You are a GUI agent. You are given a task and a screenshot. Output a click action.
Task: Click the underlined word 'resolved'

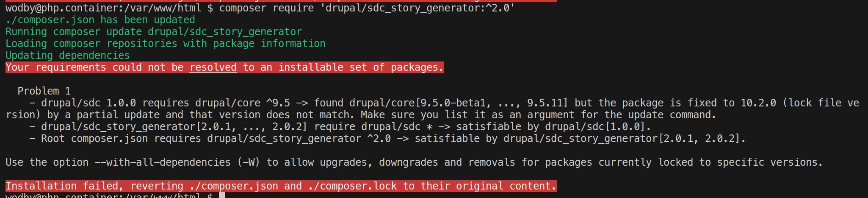point(213,67)
